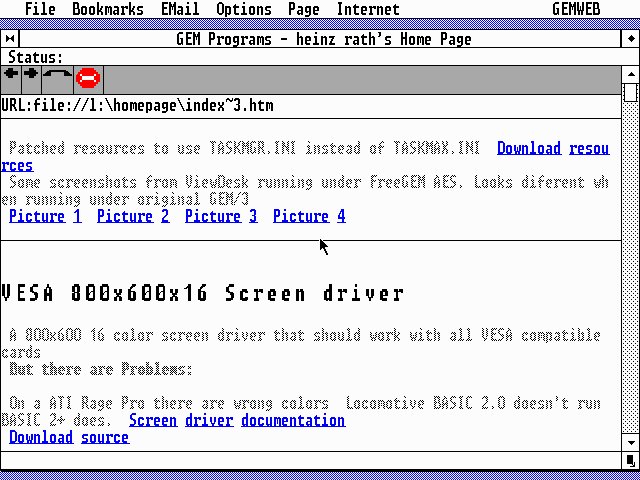
Task: Open the Picture 3 link
Action: (221, 216)
